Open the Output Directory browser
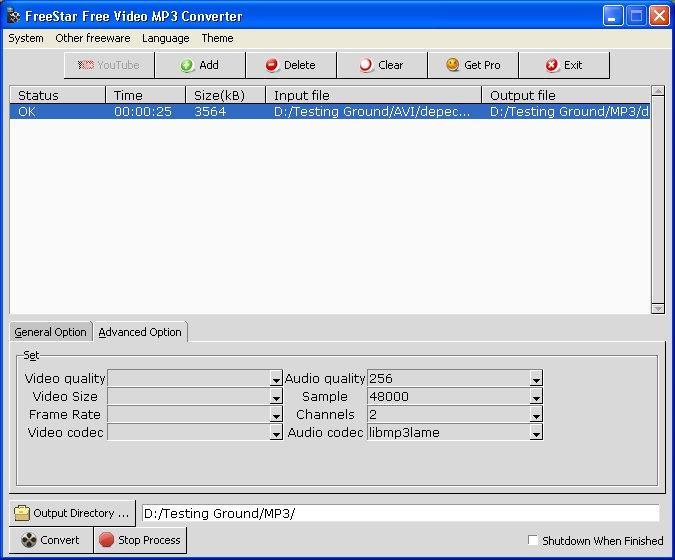Image resolution: width=675 pixels, height=560 pixels. (x=72, y=513)
